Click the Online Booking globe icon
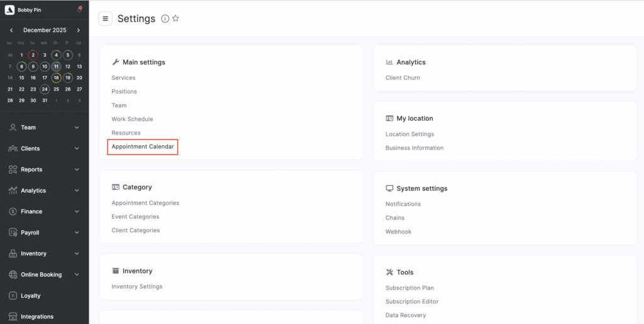The width and height of the screenshot is (644, 324). (x=13, y=274)
